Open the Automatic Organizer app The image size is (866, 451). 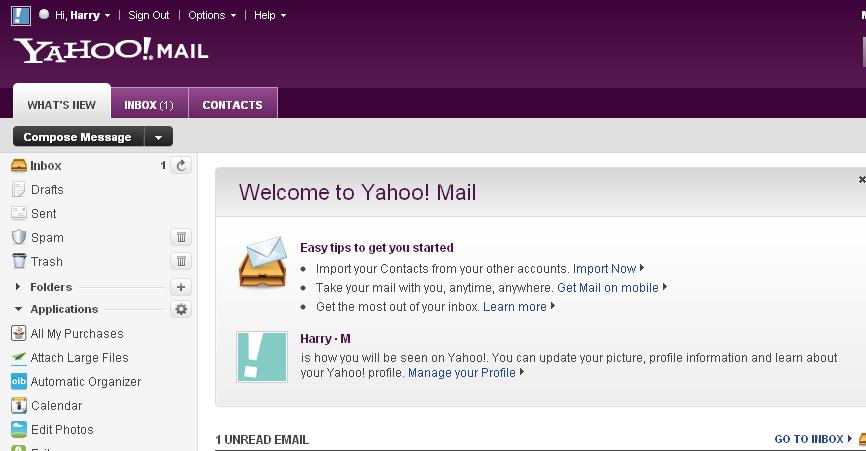click(85, 382)
